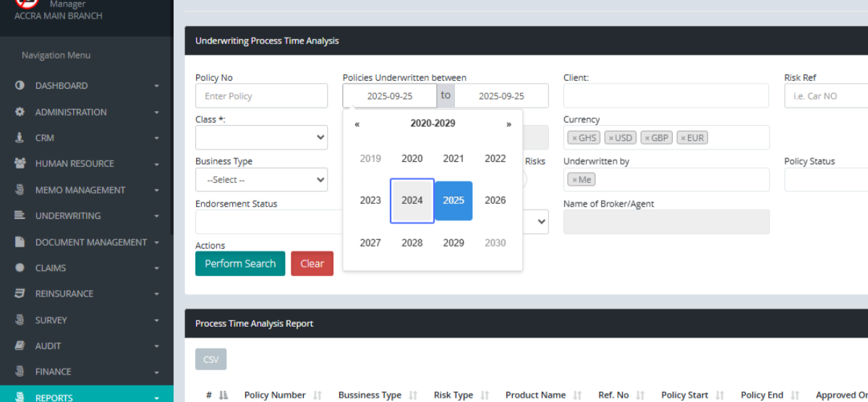Image resolution: width=868 pixels, height=402 pixels.
Task: Click the Underwriting list icon
Action: 20,215
